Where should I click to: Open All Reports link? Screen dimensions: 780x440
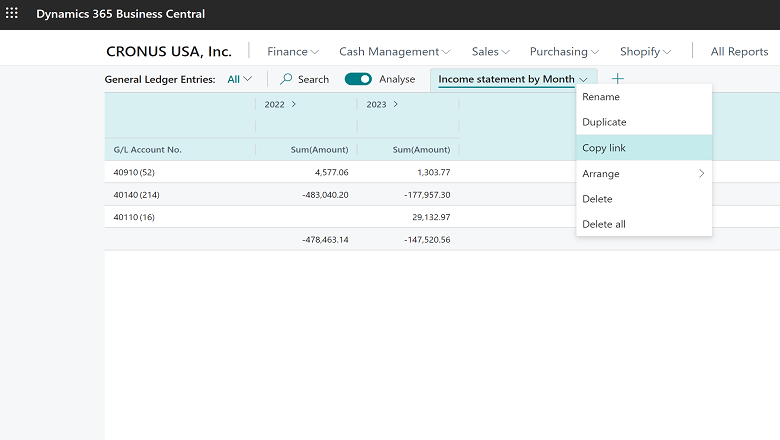[739, 52]
